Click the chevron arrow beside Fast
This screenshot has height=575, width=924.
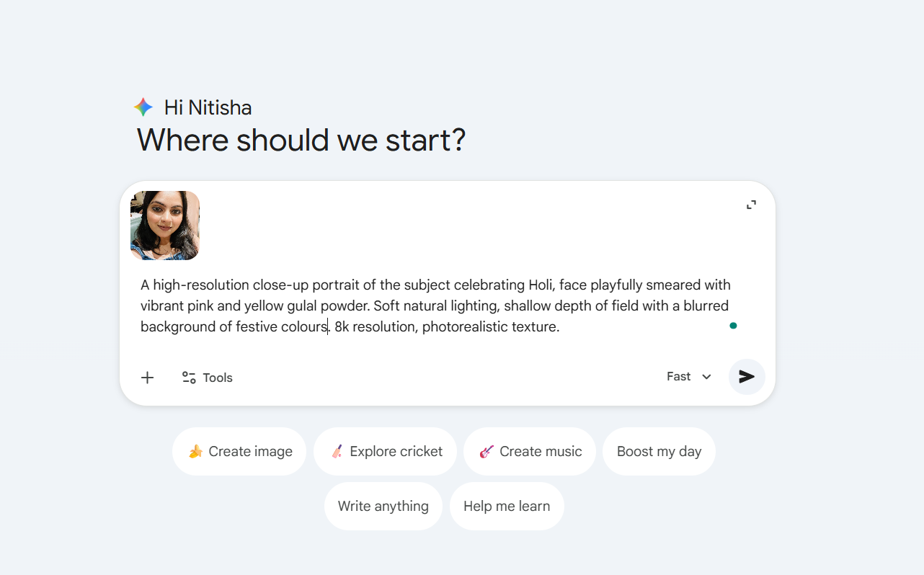(706, 377)
